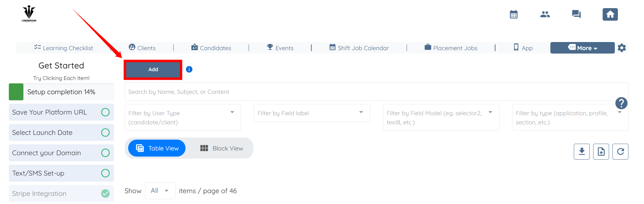Click the people group icon
644x204 pixels.
point(545,14)
